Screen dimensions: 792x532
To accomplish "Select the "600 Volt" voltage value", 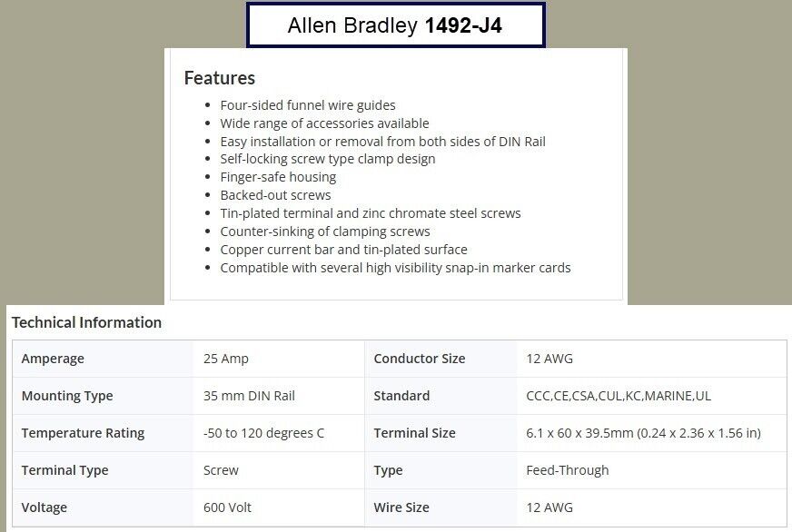I will coord(229,507).
